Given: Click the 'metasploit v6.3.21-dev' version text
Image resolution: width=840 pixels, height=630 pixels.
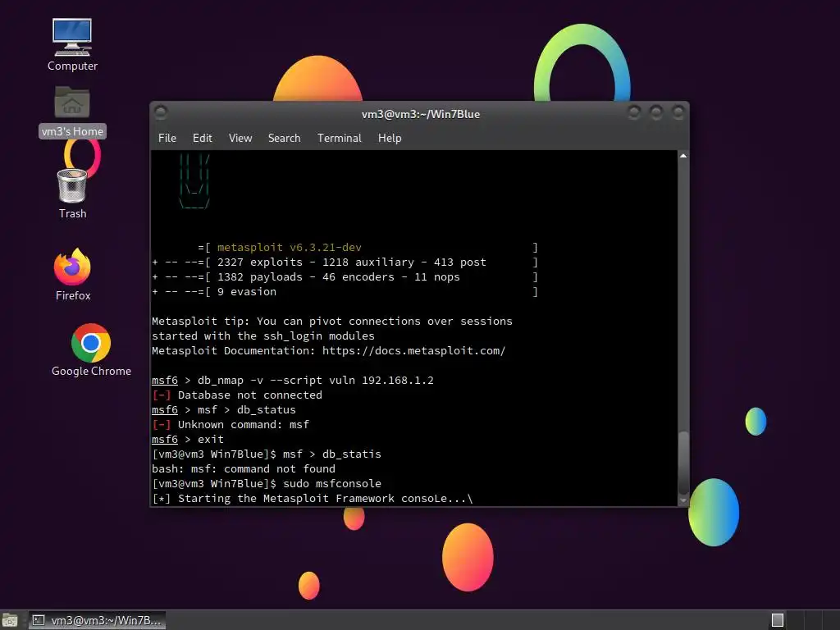Looking at the screenshot, I should click(x=290, y=248).
